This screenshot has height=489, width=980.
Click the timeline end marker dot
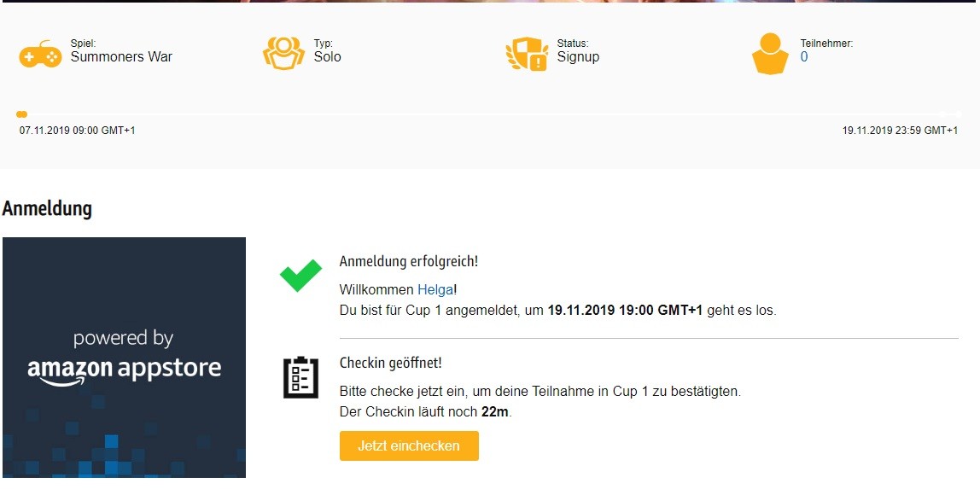pos(958,114)
